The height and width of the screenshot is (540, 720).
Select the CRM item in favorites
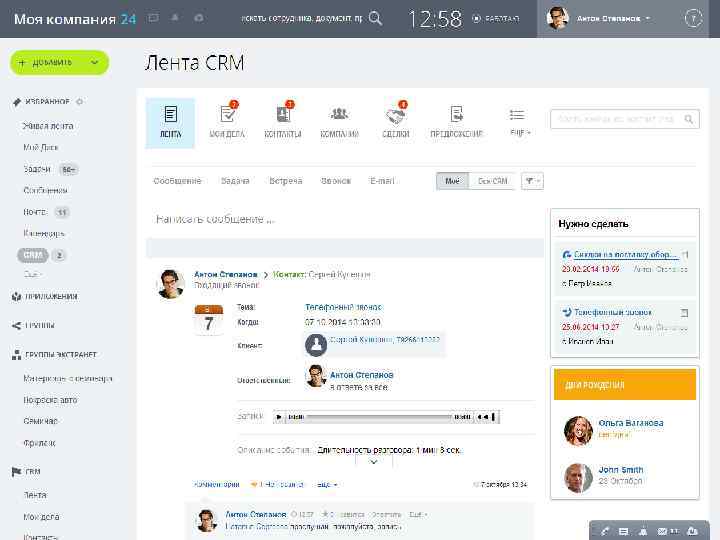[33, 255]
